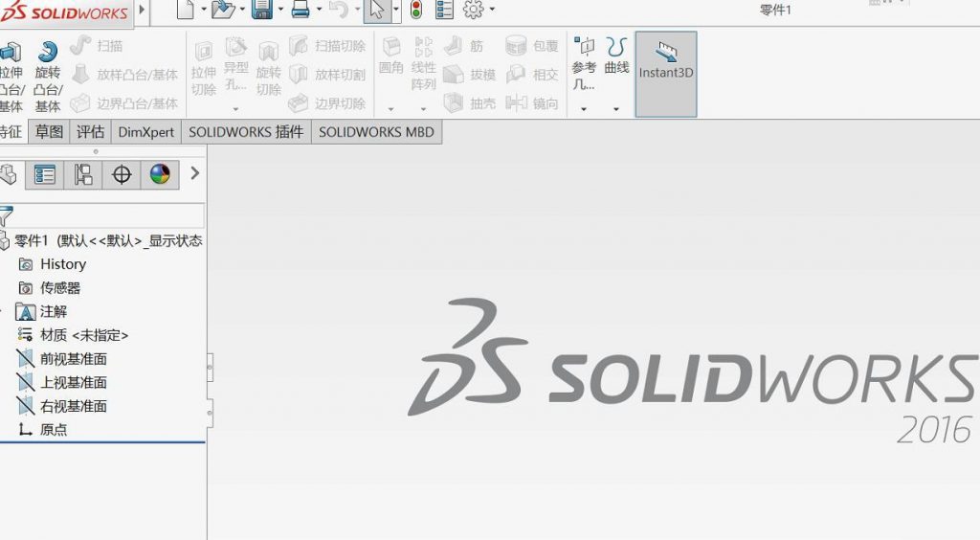Expand the Print dropdown arrow
980x540 pixels.
[x=319, y=10]
